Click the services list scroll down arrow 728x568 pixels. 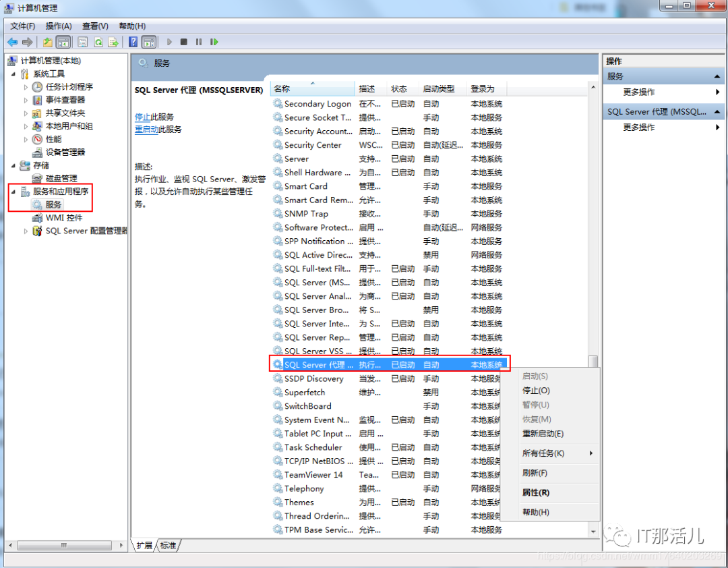(593, 531)
